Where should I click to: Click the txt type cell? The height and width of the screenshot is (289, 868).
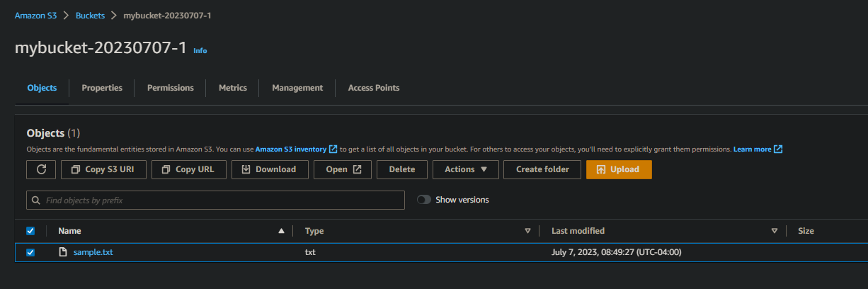(310, 253)
